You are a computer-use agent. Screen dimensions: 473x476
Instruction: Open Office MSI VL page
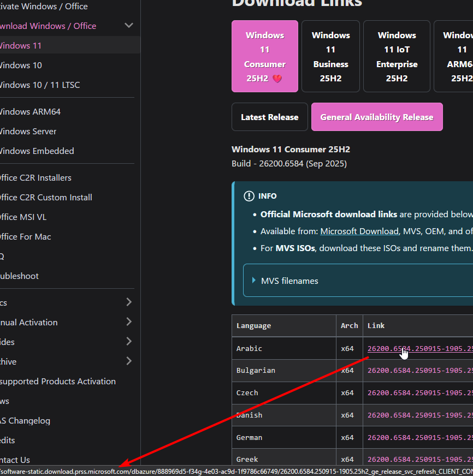tap(23, 217)
